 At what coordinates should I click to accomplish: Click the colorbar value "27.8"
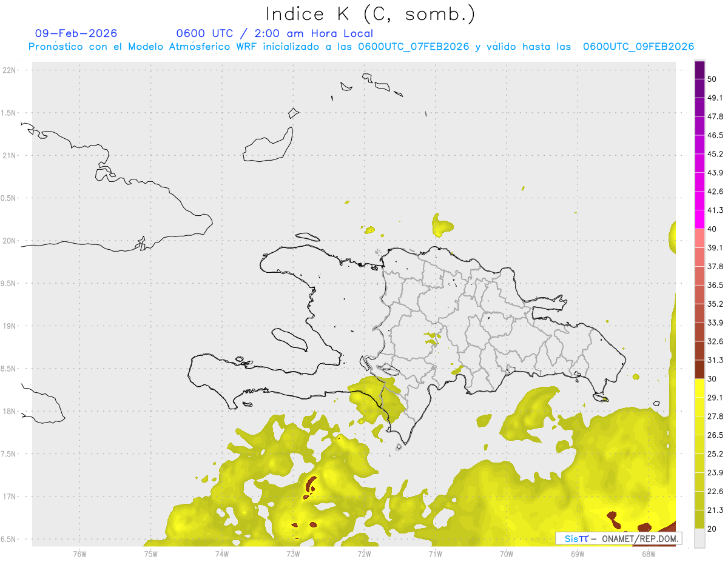pyautogui.click(x=715, y=416)
